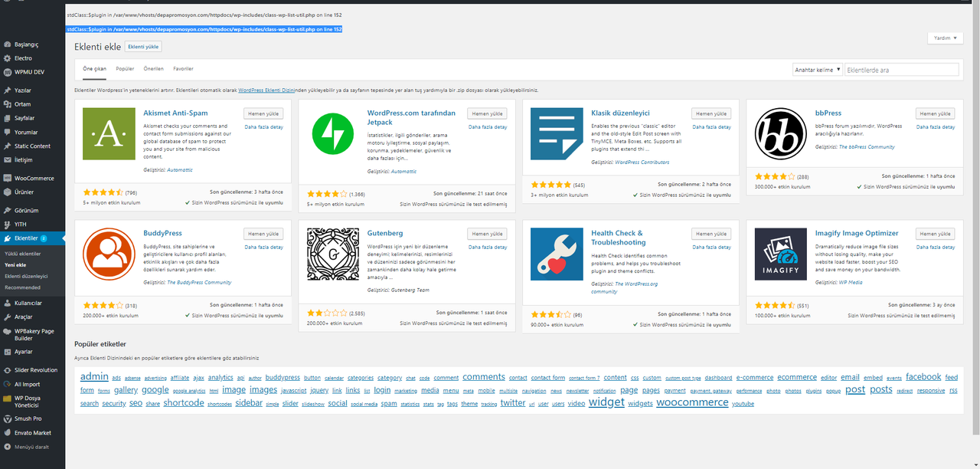Click the Ortam media icon in sidebar
Image resolution: width=980 pixels, height=469 pixels.
[7, 104]
